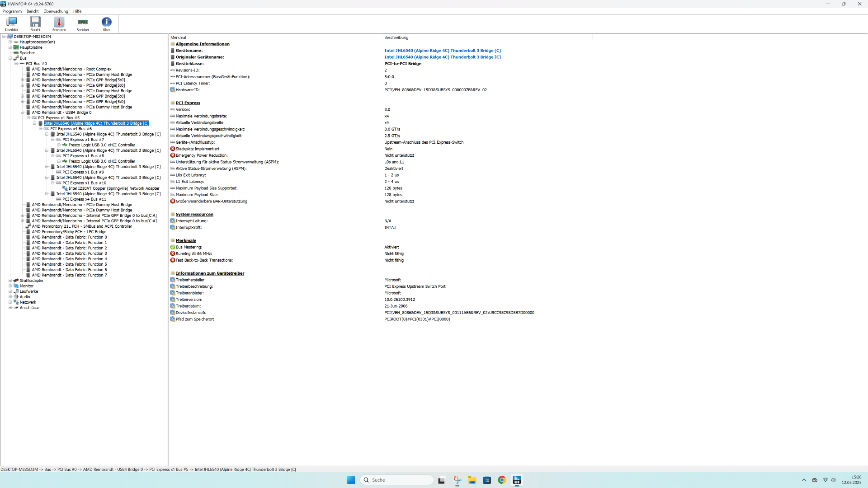Select Data Fabric: Function 7 row
This screenshot has width=868, height=488.
[69, 275]
